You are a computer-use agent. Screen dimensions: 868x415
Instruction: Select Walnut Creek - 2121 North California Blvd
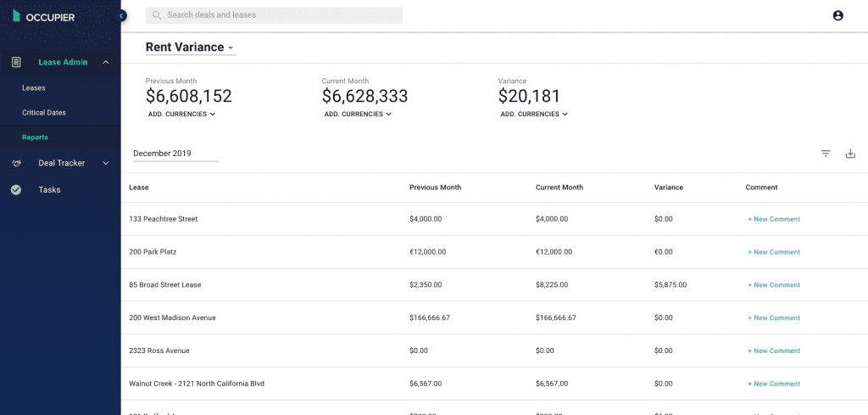click(197, 384)
